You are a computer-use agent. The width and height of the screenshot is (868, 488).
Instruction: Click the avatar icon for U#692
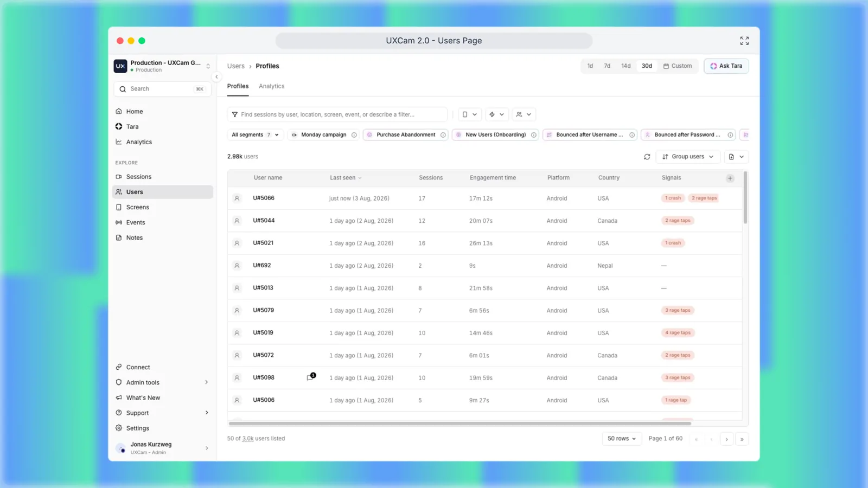(237, 266)
